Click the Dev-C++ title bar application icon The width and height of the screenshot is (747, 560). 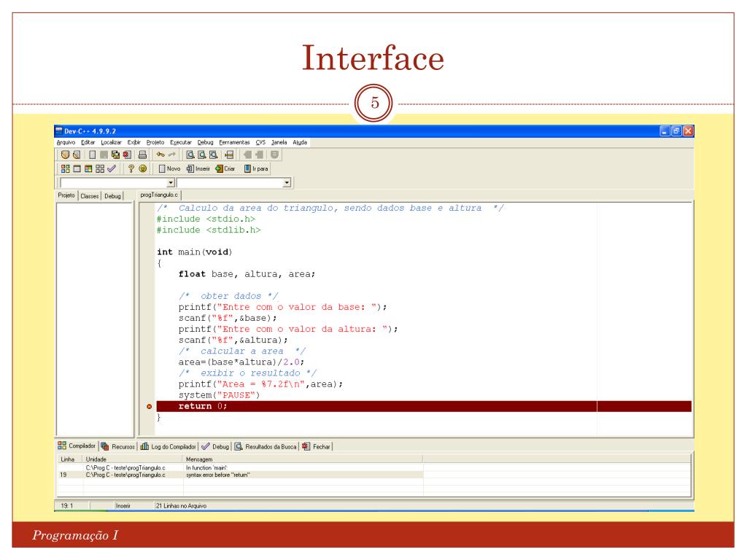tap(59, 131)
